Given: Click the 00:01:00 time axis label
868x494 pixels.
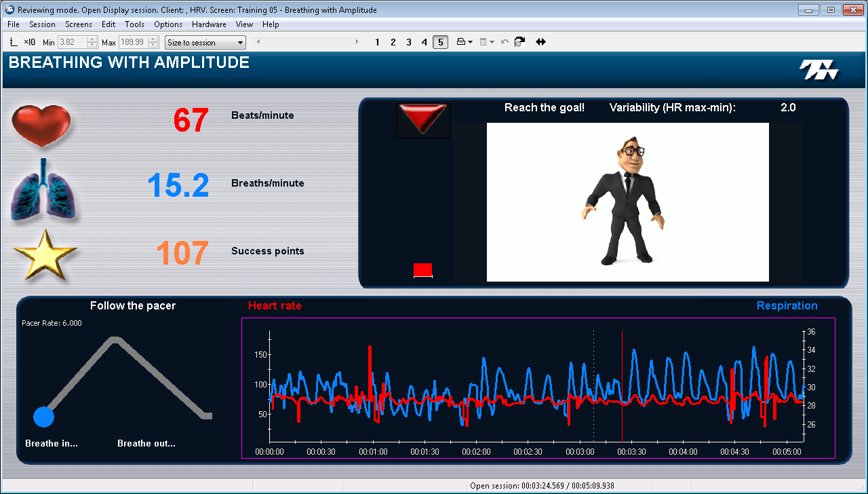Looking at the screenshot, I should click(373, 451).
